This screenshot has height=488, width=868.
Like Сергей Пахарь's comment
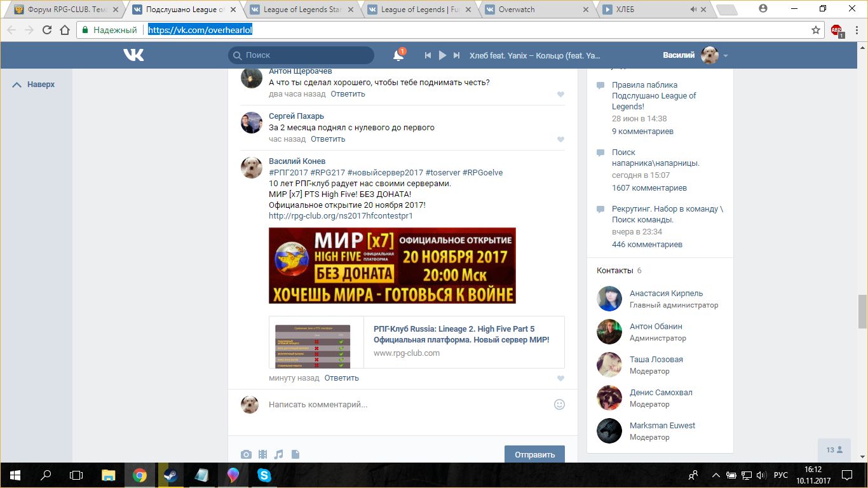click(560, 140)
